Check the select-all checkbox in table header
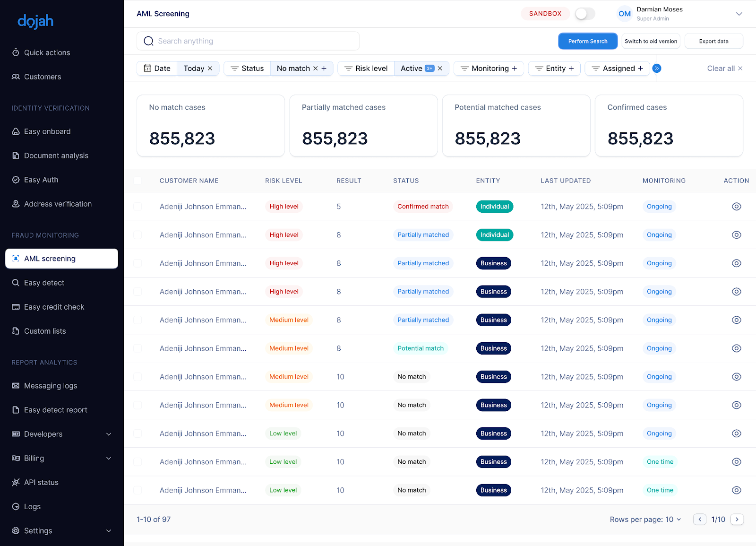This screenshot has width=756, height=546. coord(137,181)
